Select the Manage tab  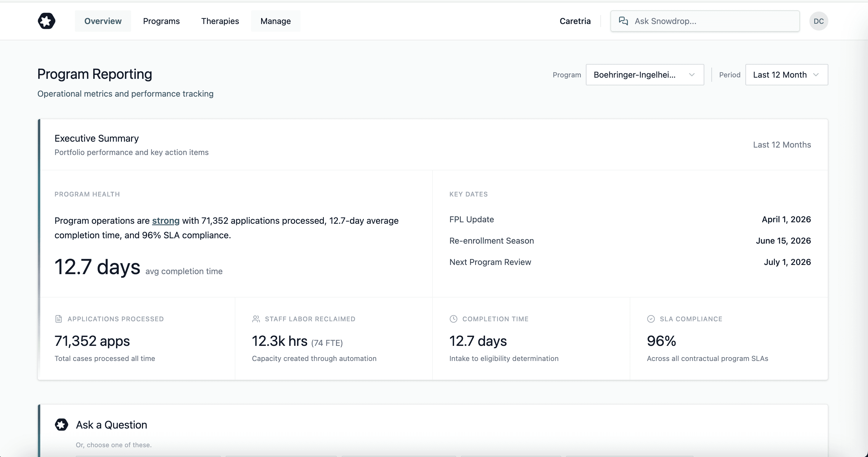point(275,21)
